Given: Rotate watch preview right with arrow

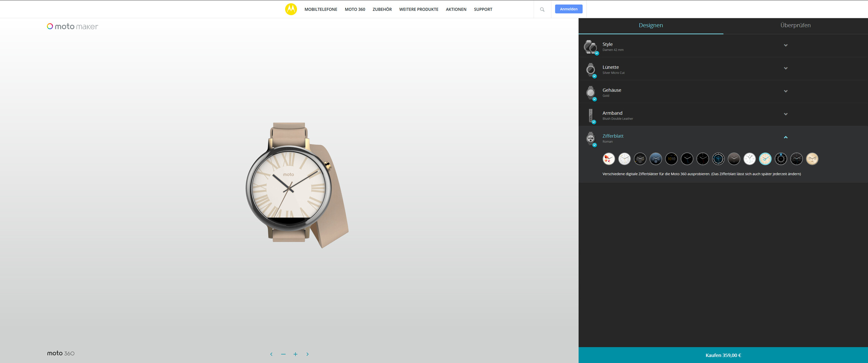Looking at the screenshot, I should tap(308, 354).
